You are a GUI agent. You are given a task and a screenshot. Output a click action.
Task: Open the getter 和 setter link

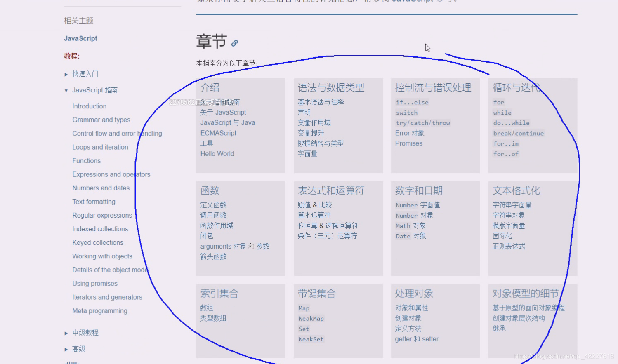pos(417,339)
